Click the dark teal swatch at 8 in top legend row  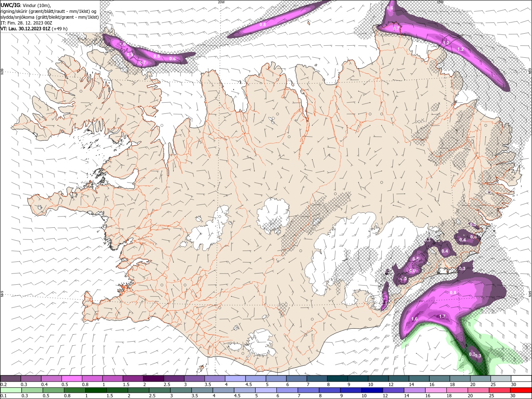(337, 379)
